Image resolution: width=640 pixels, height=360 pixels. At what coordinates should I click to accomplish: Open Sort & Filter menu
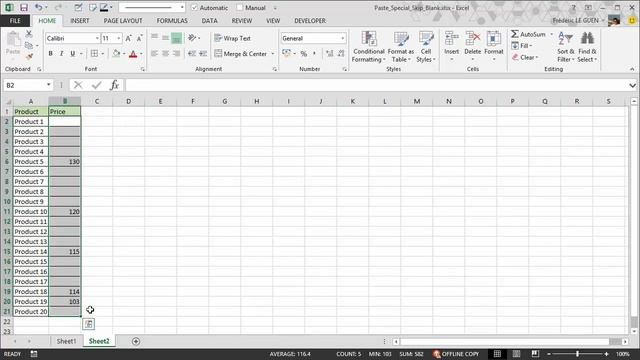pos(566,47)
